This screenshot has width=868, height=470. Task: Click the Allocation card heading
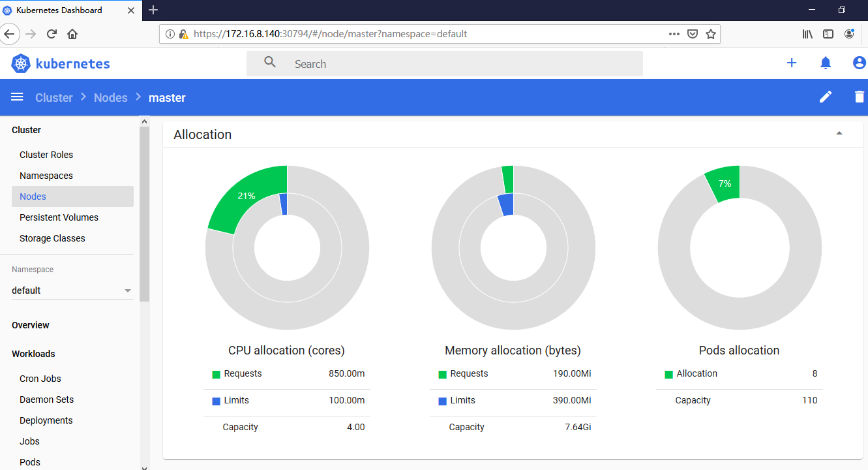coord(202,134)
